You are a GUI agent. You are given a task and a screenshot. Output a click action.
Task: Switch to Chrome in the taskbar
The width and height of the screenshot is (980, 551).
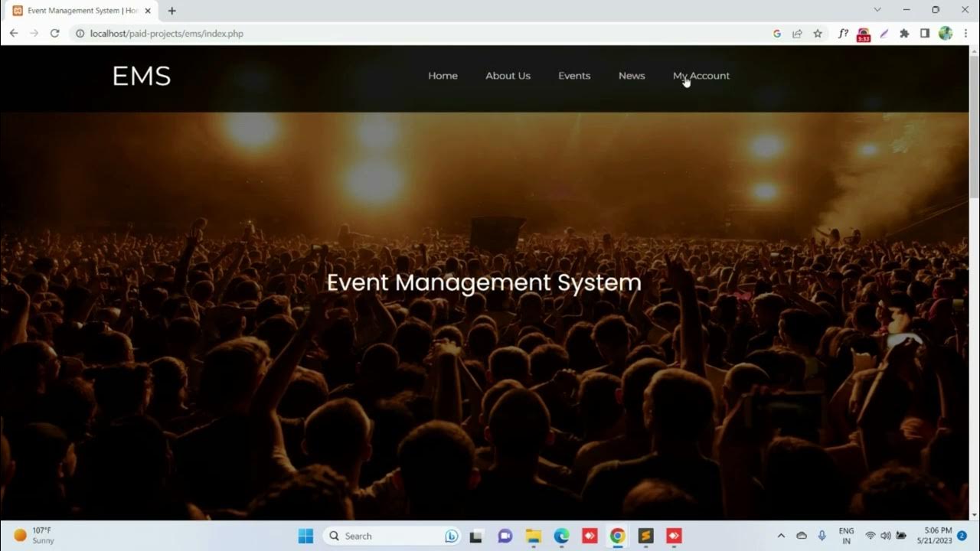[617, 536]
